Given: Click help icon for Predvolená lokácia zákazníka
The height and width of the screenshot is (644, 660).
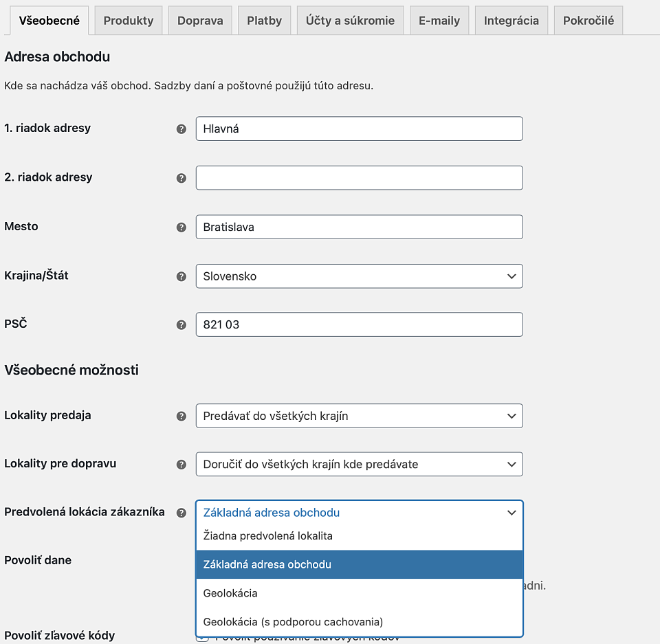Looking at the screenshot, I should 181,513.
